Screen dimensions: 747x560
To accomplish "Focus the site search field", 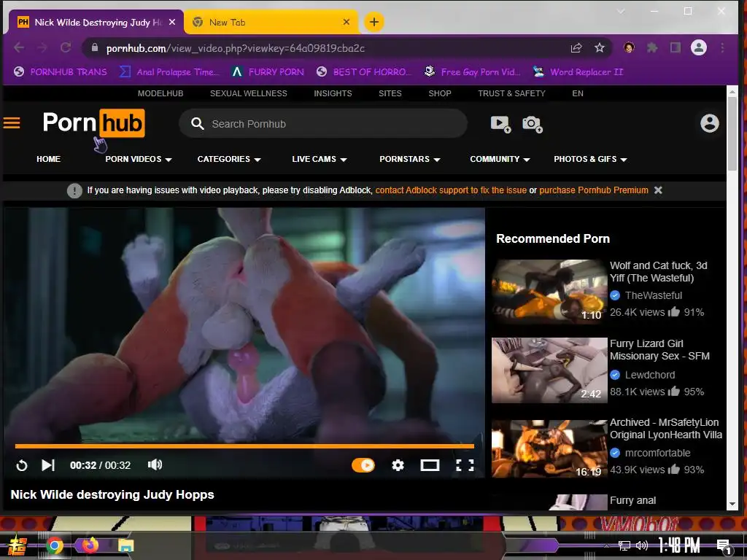I will coord(323,124).
